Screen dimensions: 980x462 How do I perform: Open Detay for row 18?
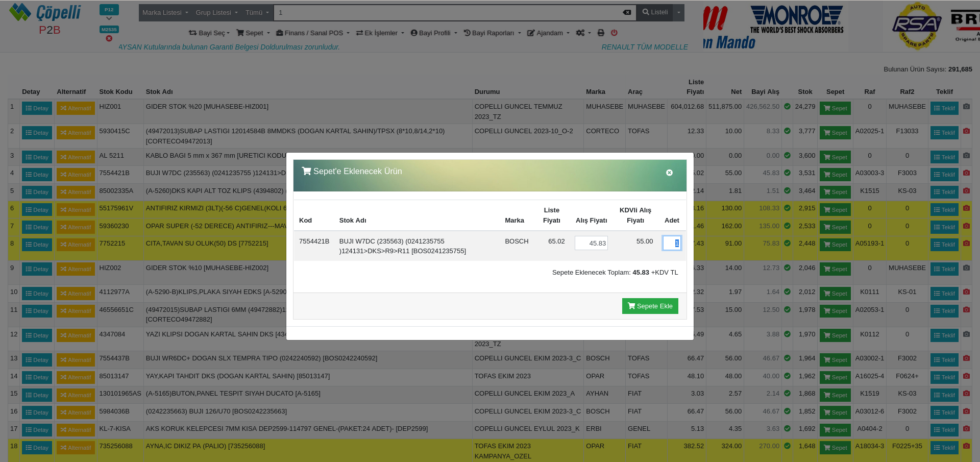[x=37, y=448]
